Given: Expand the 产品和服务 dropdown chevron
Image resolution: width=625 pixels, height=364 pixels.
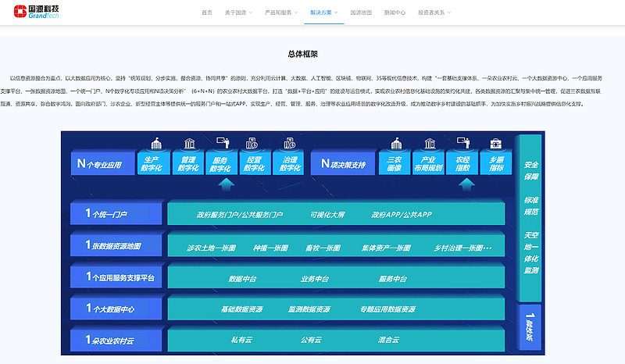Looking at the screenshot, I should coord(296,12).
